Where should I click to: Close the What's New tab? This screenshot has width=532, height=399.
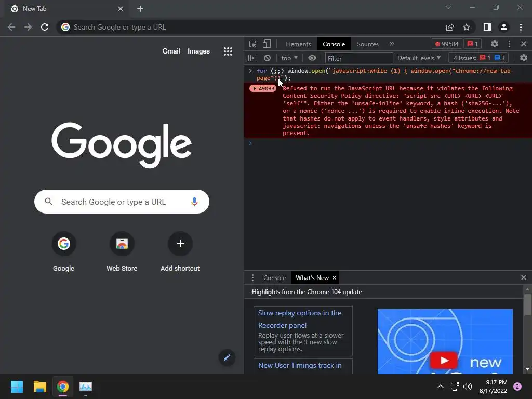[334, 278]
